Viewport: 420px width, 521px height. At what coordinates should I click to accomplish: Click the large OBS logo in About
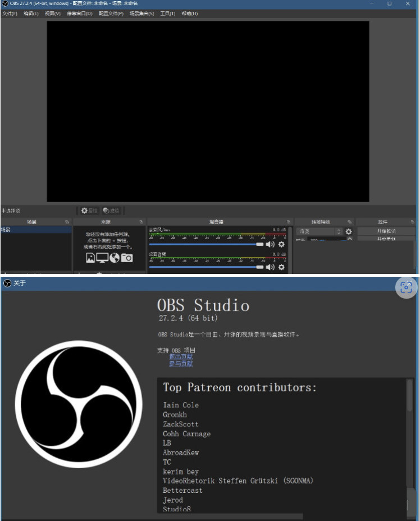point(79,404)
